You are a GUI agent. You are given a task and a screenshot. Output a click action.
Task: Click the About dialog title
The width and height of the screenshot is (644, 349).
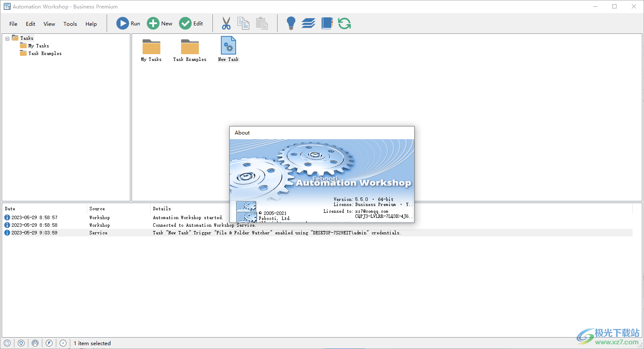(x=242, y=132)
